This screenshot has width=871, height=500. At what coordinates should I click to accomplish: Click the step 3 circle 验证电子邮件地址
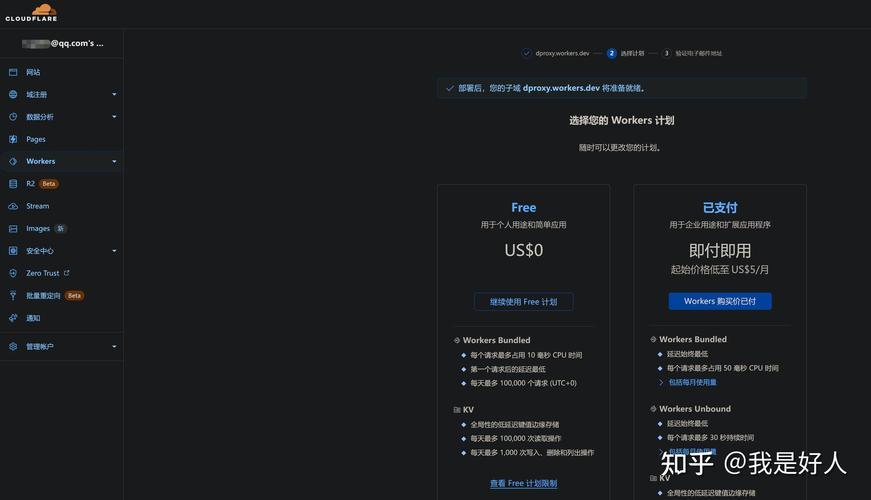pyautogui.click(x=667, y=53)
